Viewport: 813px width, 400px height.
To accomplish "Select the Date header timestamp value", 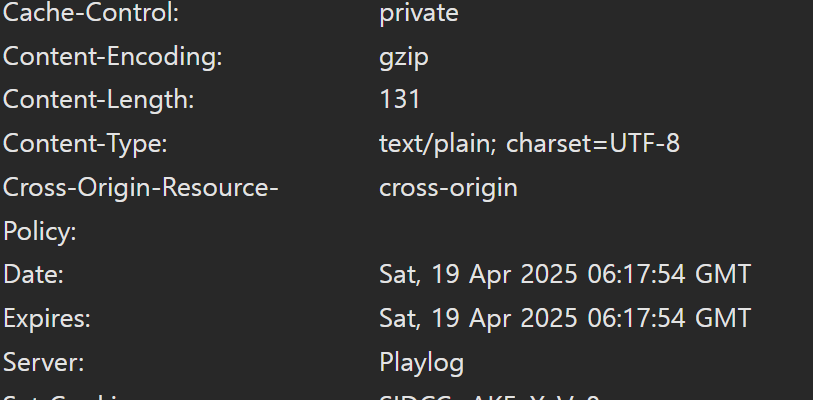I will (x=565, y=274).
